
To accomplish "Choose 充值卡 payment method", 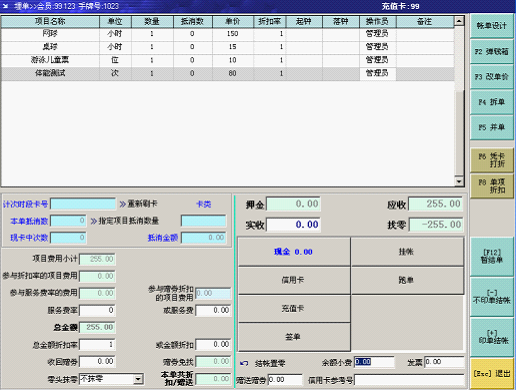I will [x=294, y=309].
